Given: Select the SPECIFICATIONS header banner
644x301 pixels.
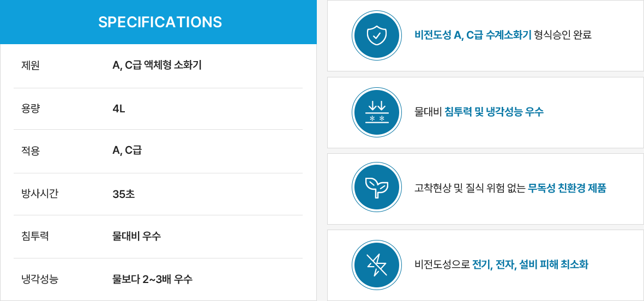Looking at the screenshot, I should pos(159,22).
